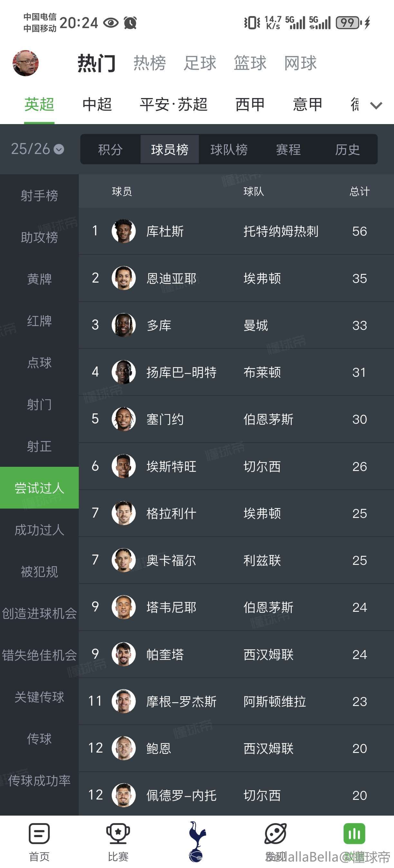Screen dimensions: 394x868
Task: Select the 多库 player row
Action: [x=236, y=325]
